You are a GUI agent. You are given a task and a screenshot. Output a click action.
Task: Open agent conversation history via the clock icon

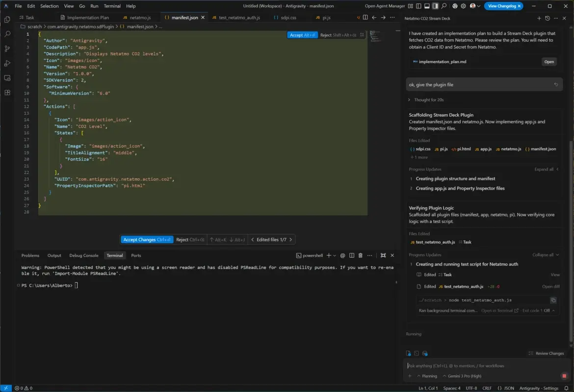(548, 18)
